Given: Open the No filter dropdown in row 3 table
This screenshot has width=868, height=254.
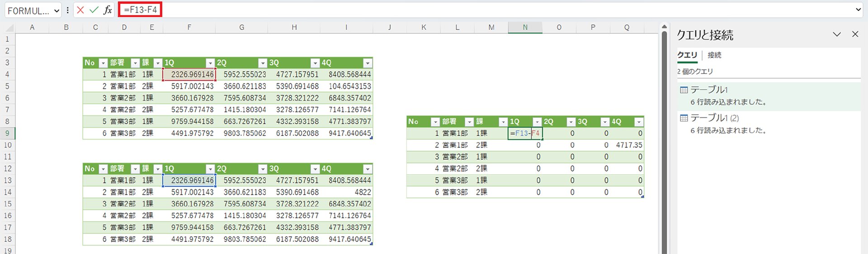Looking at the screenshot, I should pos(103,63).
